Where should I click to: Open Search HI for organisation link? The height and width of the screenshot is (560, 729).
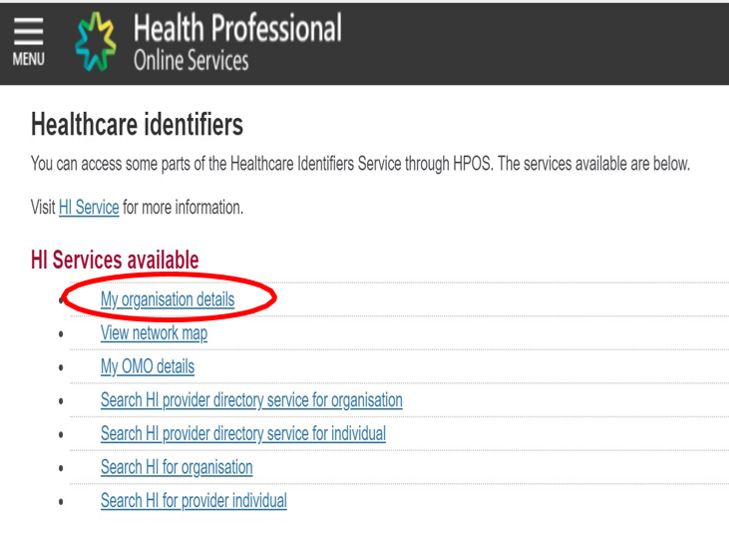point(177,467)
